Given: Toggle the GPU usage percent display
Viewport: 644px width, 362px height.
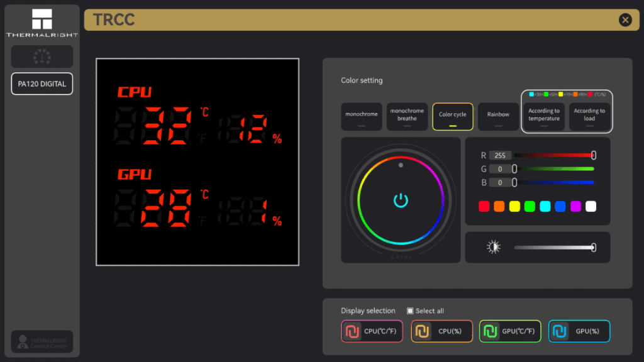Looking at the screenshot, I should tap(579, 331).
